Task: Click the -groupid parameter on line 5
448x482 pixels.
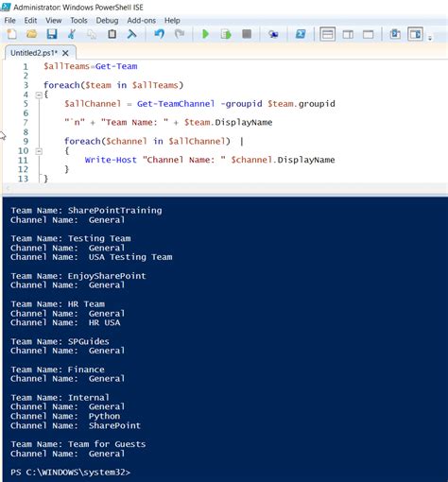Action: (241, 104)
